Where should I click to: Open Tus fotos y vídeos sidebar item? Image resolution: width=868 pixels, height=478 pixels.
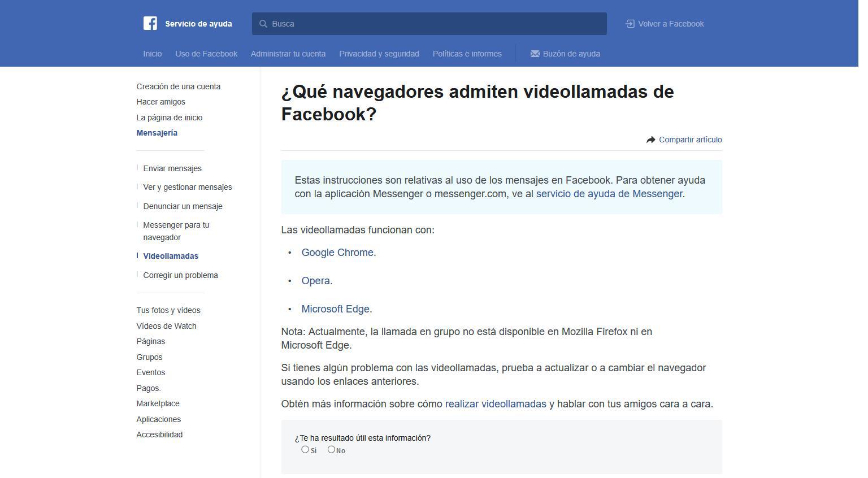(x=168, y=310)
